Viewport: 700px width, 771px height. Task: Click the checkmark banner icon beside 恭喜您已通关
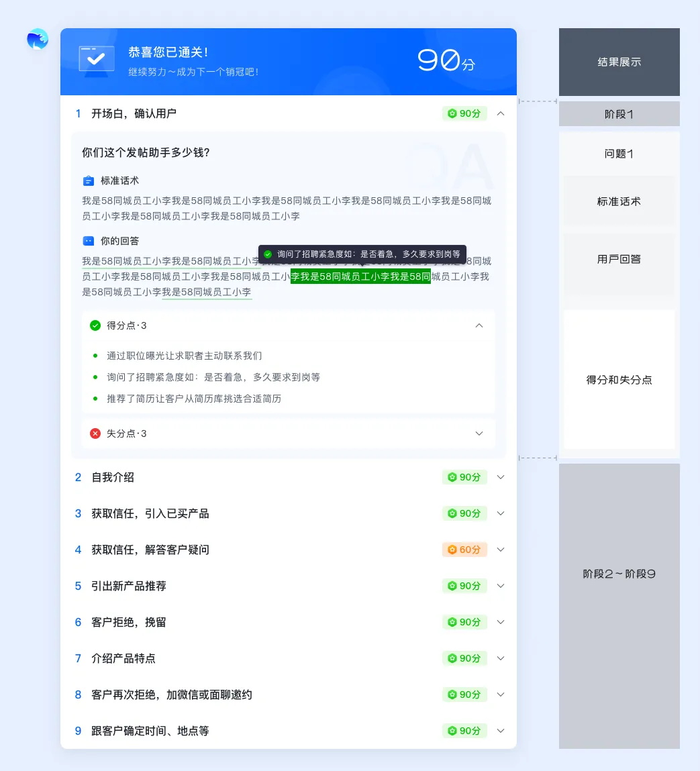pyautogui.click(x=96, y=60)
